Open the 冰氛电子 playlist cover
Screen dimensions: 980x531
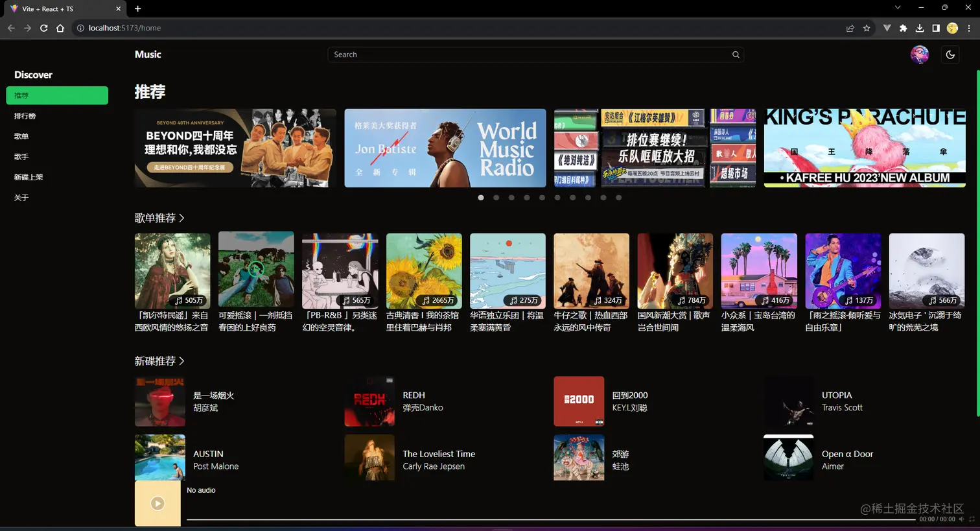tap(927, 271)
